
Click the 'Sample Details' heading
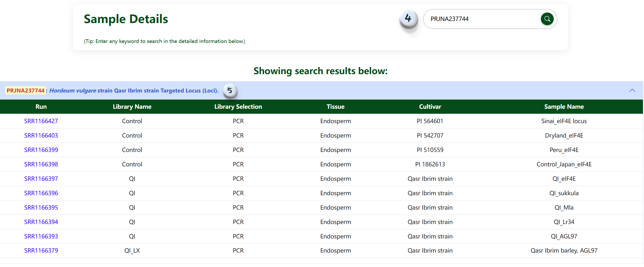point(126,19)
